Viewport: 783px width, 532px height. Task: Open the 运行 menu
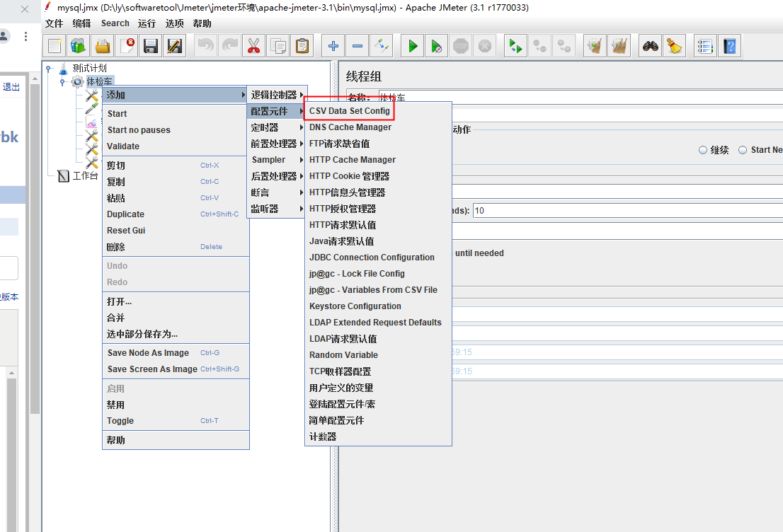(x=147, y=23)
